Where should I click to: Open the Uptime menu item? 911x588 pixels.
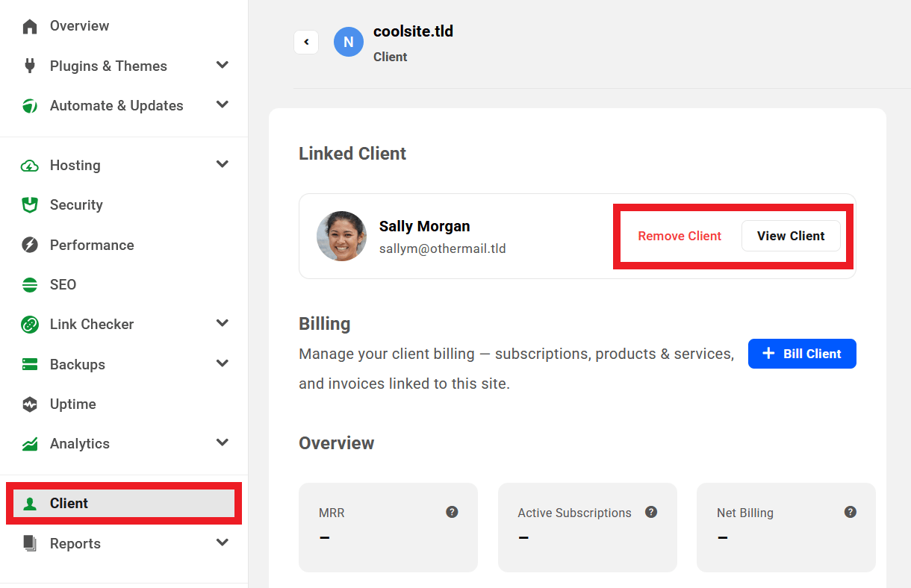pos(124,404)
